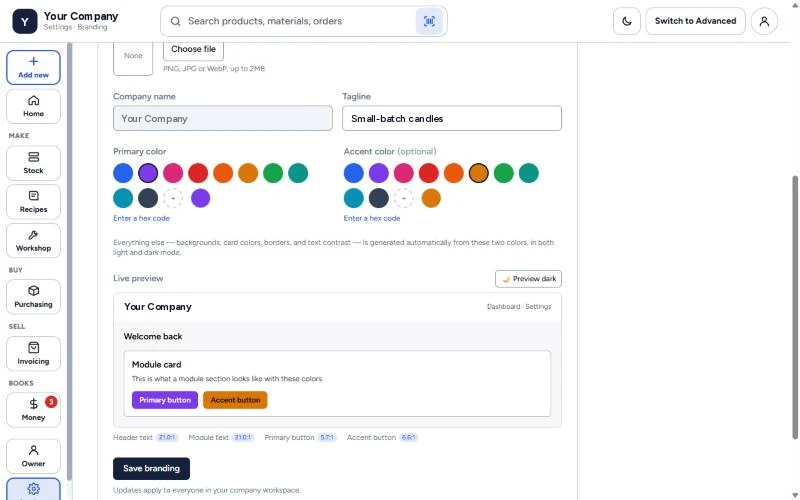Click Enter a hex code under Accent color
This screenshot has height=500, width=800.
pos(372,218)
